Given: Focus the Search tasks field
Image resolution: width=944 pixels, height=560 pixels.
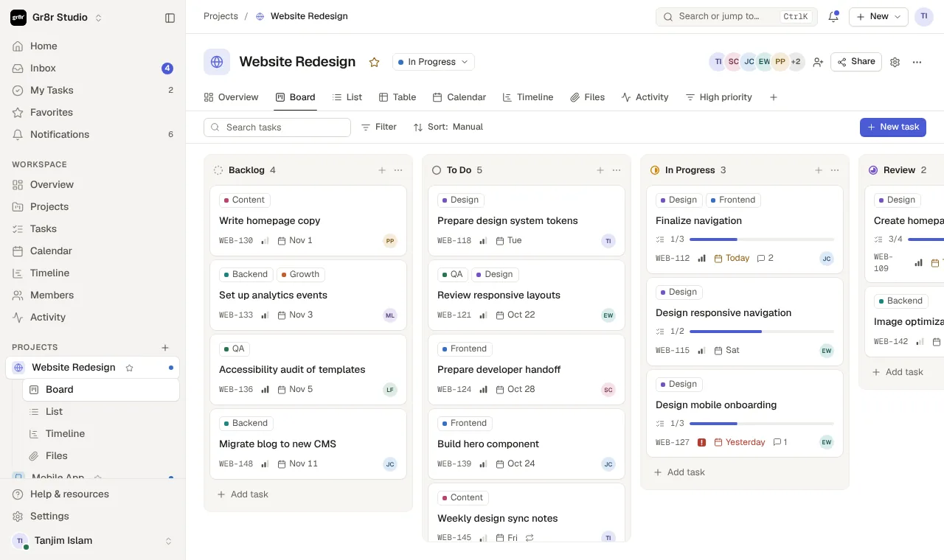Looking at the screenshot, I should tap(277, 127).
